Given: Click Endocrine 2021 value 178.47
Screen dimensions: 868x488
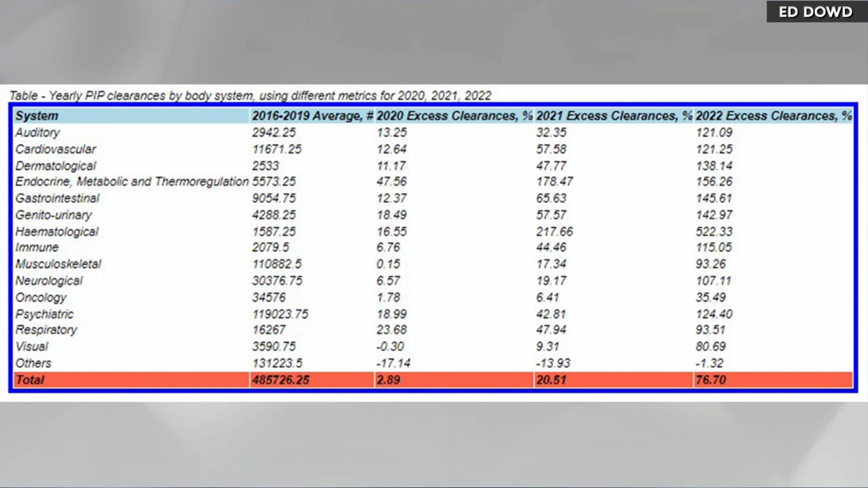Looking at the screenshot, I should (x=555, y=182).
